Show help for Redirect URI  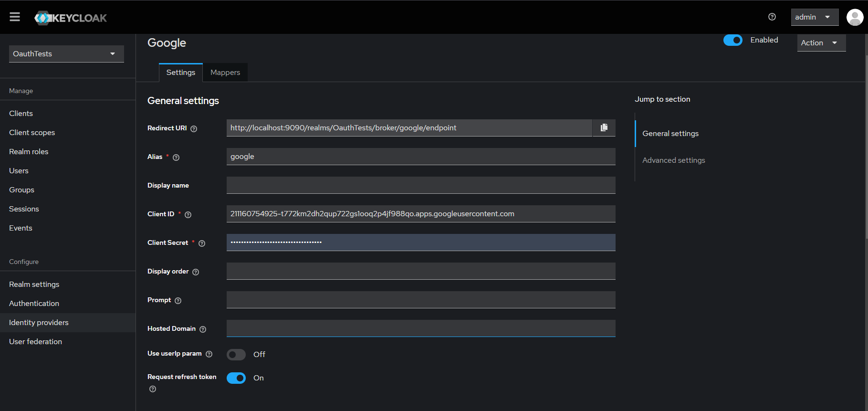click(194, 129)
